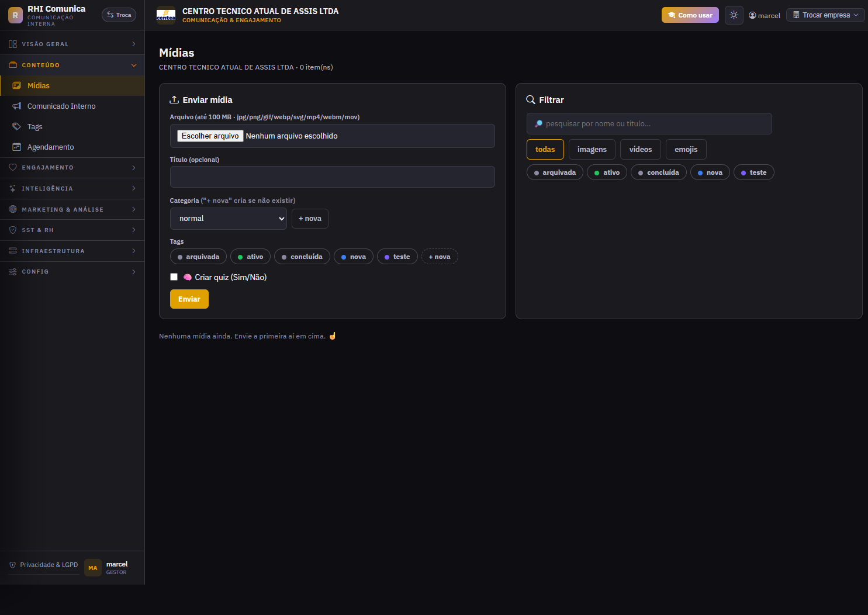Filter by nova tag in Filtrar panel
The width and height of the screenshot is (868, 615).
point(710,172)
